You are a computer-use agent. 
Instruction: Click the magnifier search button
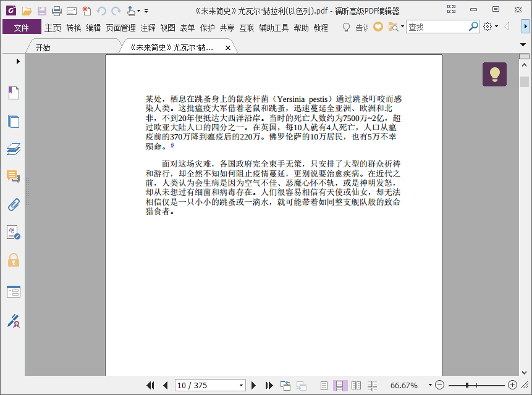click(x=473, y=27)
